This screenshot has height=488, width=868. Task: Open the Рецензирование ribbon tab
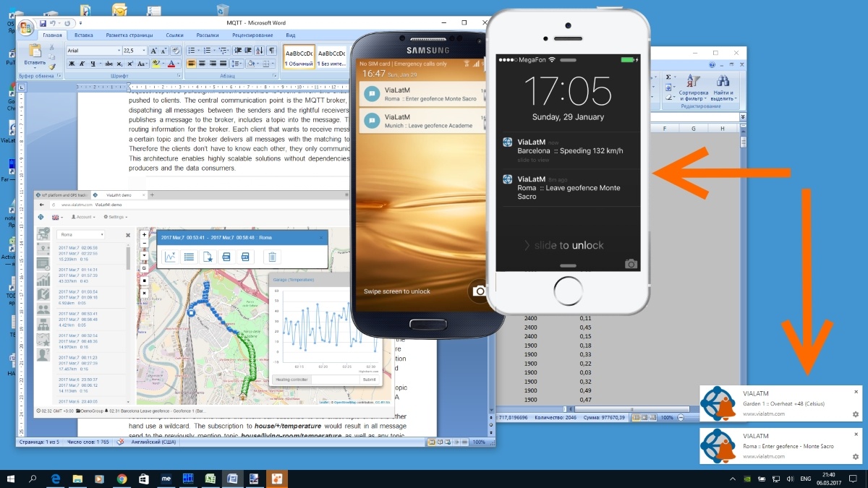252,35
